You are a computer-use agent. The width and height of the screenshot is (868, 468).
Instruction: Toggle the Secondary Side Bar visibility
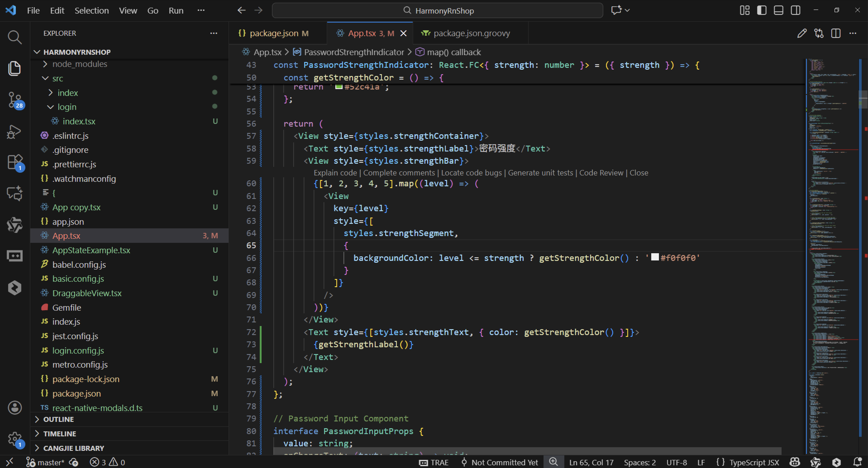(796, 10)
